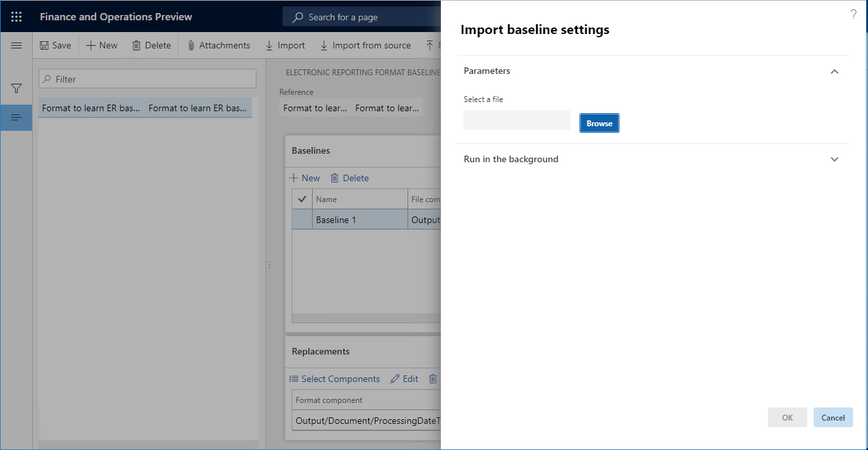The height and width of the screenshot is (450, 868).
Task: Click the Cancel button
Action: click(x=833, y=417)
